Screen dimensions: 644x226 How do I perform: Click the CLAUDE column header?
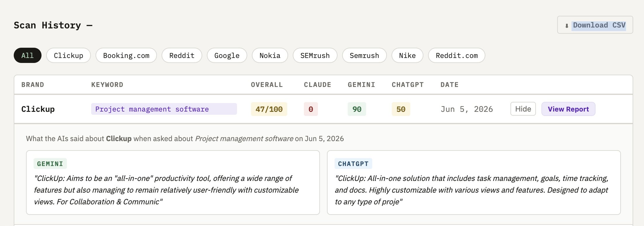coord(317,85)
